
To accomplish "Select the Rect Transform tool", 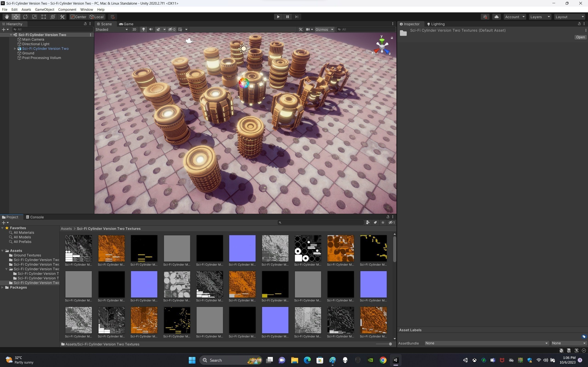I will [x=43, y=17].
